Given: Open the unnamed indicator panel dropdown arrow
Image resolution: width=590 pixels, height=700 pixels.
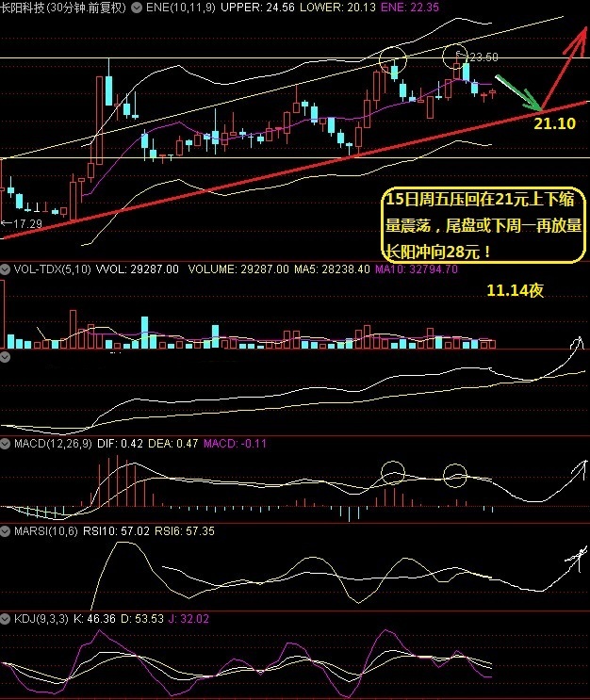Looking at the screenshot, I should (5, 357).
